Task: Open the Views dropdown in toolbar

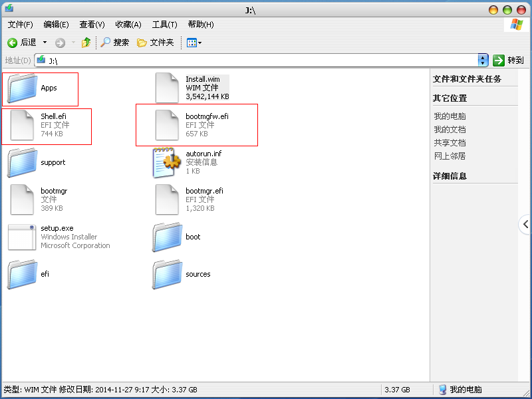Action: [x=194, y=43]
